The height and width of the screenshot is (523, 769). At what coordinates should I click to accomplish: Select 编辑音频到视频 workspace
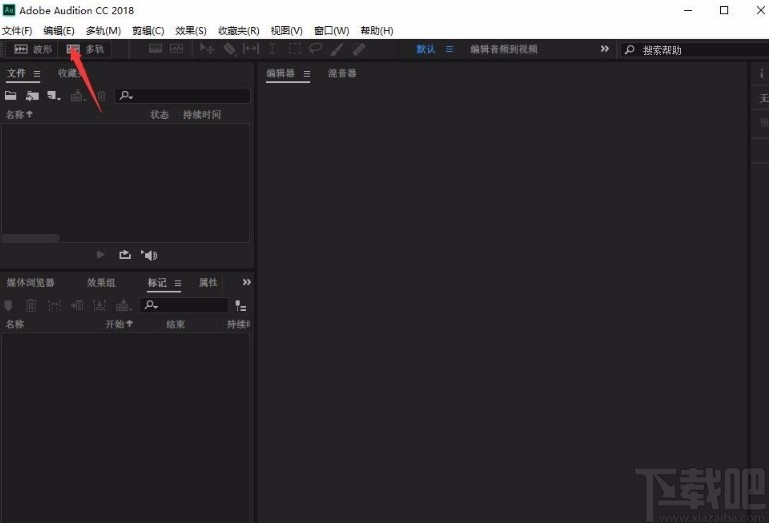(504, 49)
